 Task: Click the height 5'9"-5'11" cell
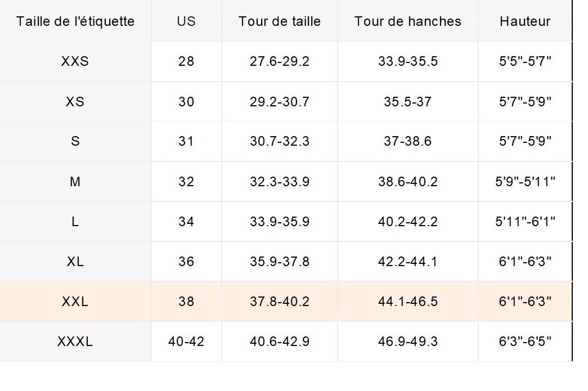coord(525,182)
